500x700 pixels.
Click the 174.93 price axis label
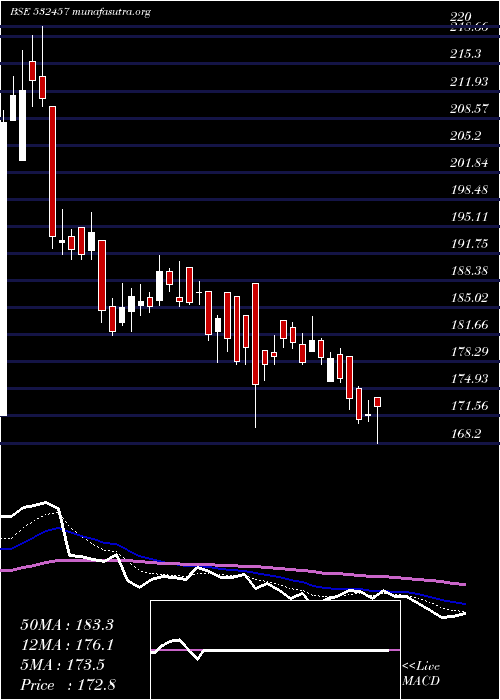(x=469, y=379)
